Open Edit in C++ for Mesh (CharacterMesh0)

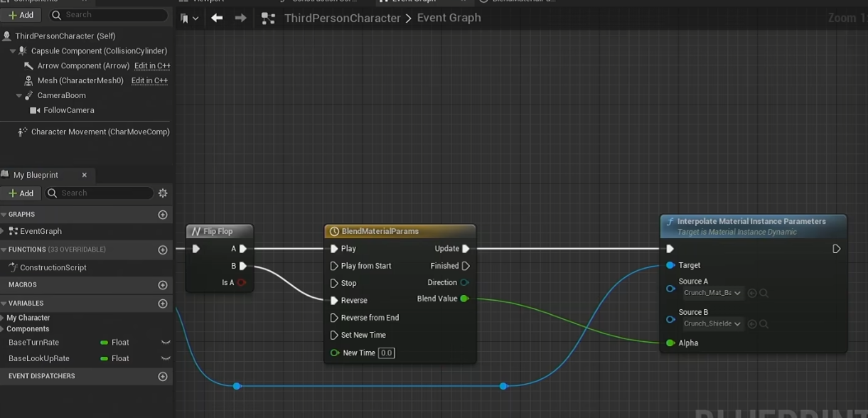149,81
